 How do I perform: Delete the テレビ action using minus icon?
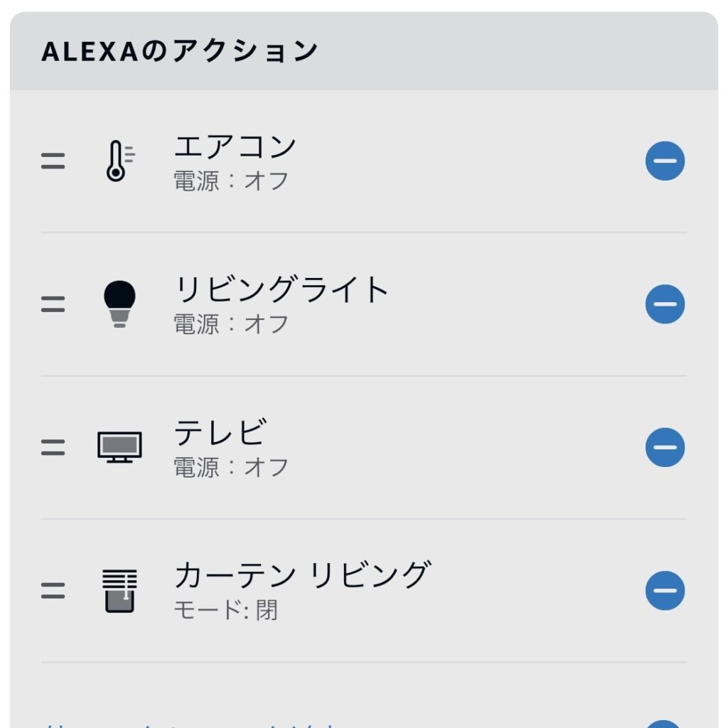point(665,447)
